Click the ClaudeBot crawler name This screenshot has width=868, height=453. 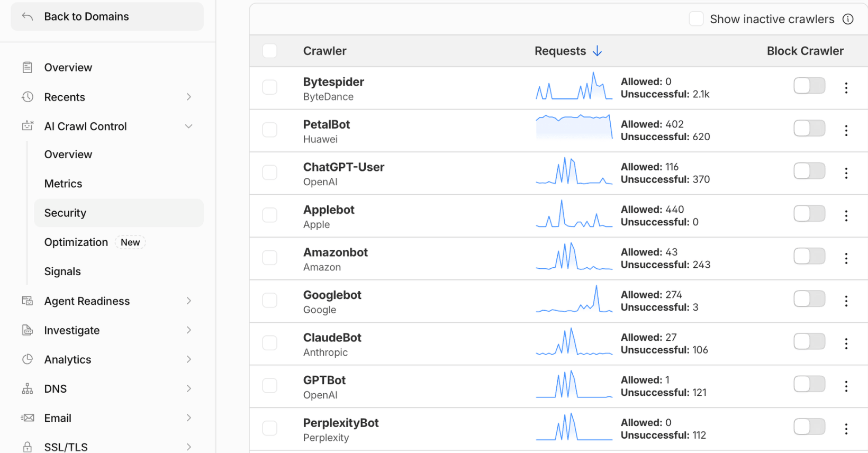coord(332,338)
